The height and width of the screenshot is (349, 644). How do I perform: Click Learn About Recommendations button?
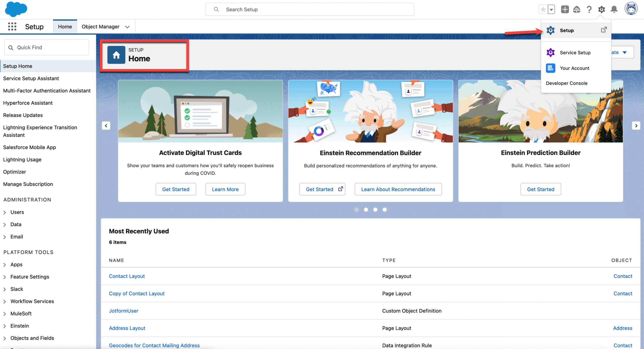click(398, 189)
